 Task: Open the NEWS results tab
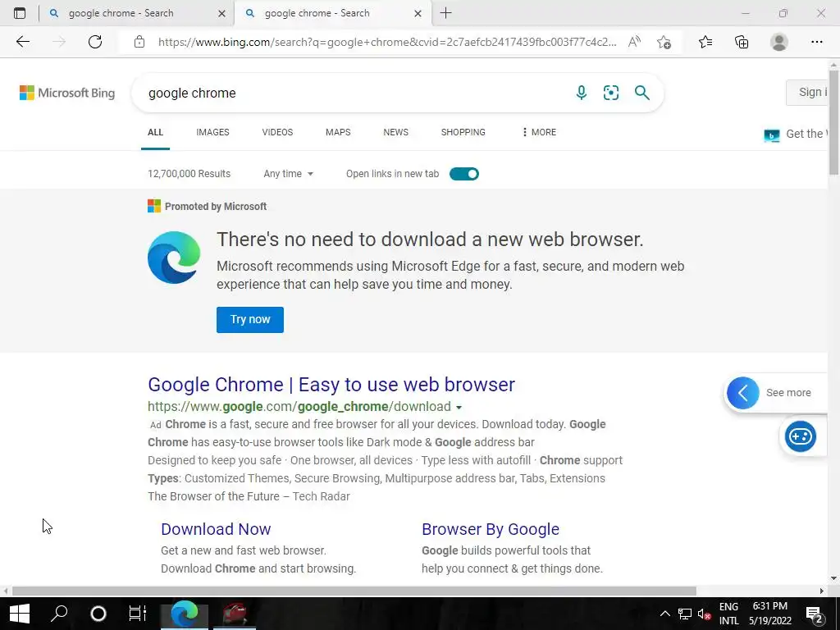(x=396, y=132)
